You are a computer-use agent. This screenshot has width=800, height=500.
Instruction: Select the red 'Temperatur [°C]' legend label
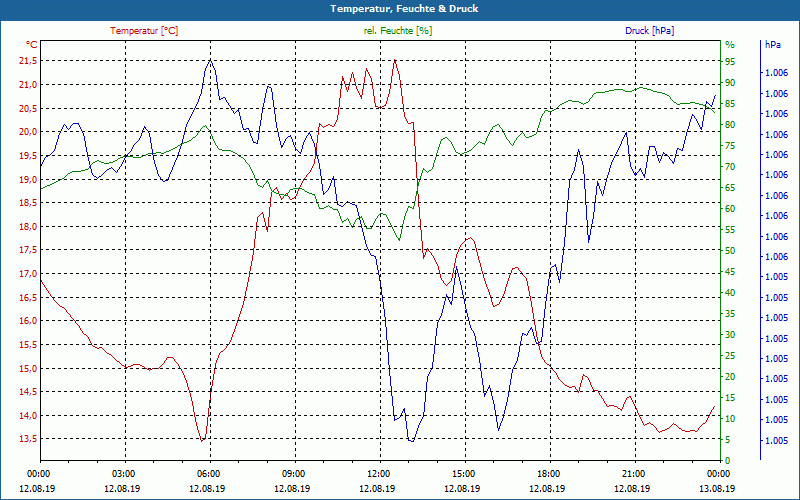144,31
